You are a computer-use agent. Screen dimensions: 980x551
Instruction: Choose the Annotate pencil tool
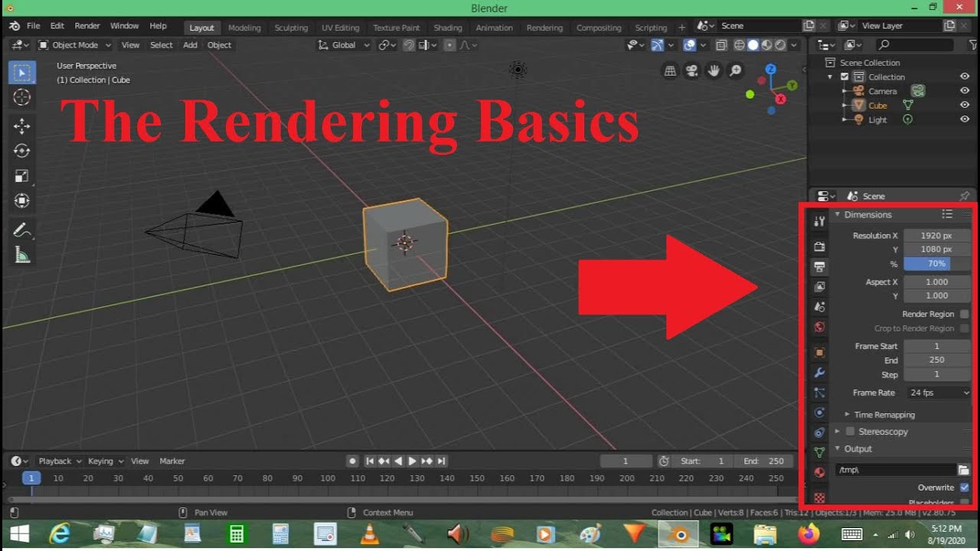(x=22, y=230)
